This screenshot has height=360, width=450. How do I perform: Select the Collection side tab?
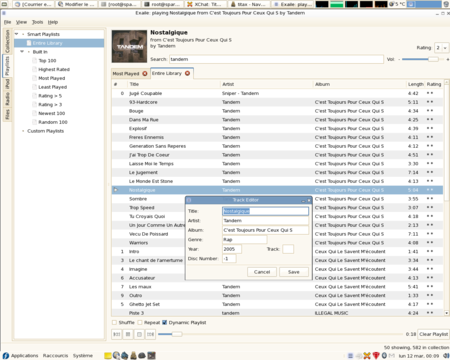coord(7,41)
